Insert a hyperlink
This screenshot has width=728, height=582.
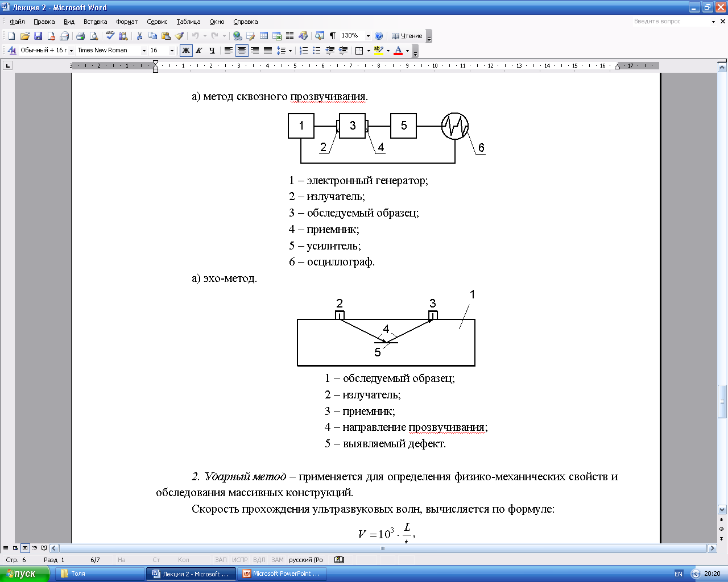pyautogui.click(x=238, y=36)
